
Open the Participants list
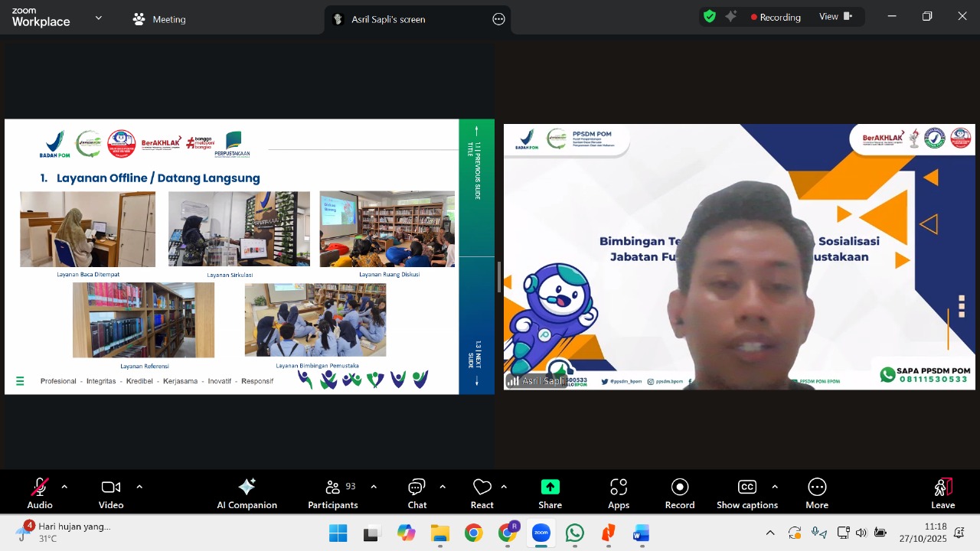pos(332,493)
